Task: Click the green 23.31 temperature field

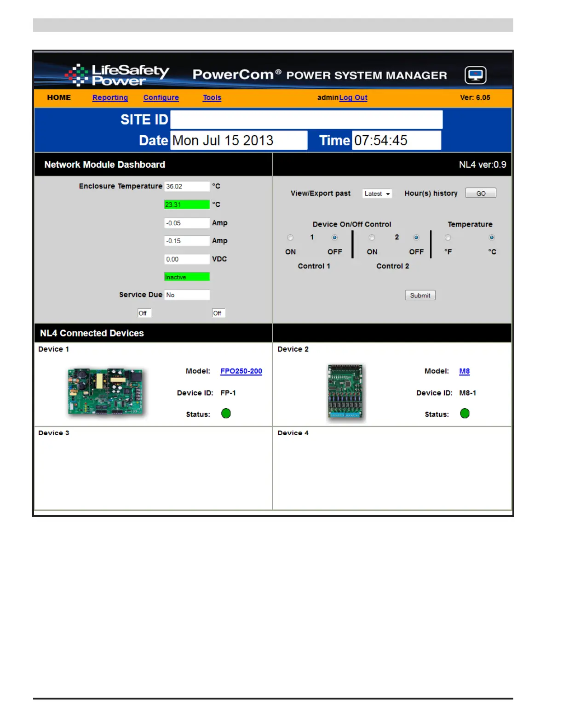Action: (x=187, y=205)
